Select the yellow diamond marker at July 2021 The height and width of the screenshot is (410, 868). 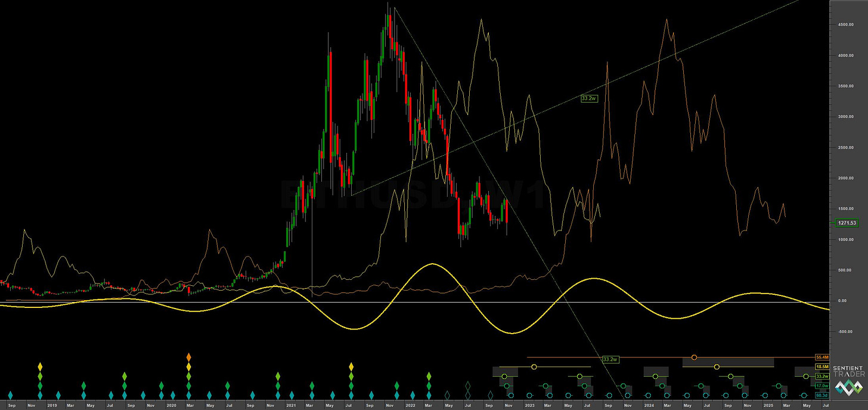pyautogui.click(x=351, y=366)
